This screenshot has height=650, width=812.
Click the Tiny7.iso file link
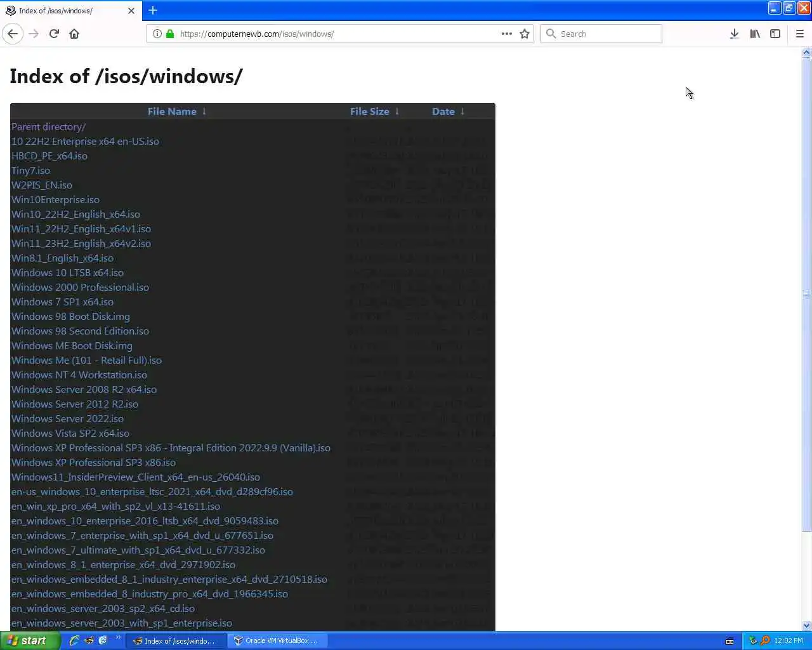[x=30, y=170]
